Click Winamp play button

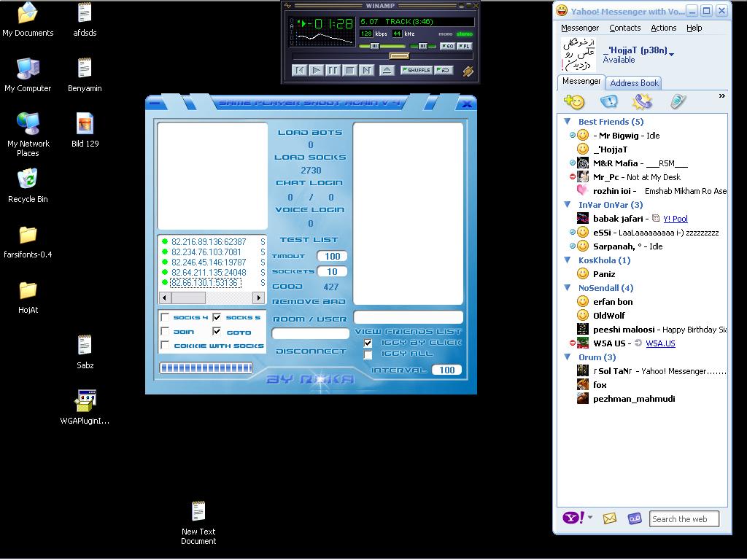[x=316, y=71]
